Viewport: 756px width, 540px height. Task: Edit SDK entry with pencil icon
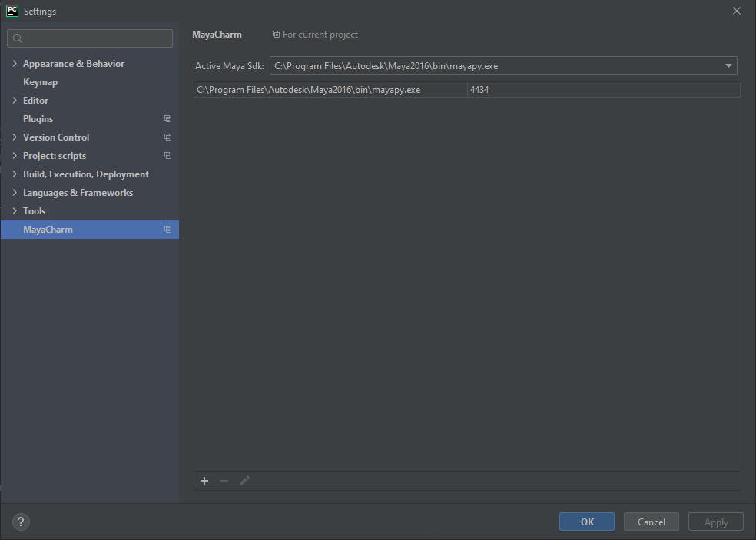tap(244, 481)
